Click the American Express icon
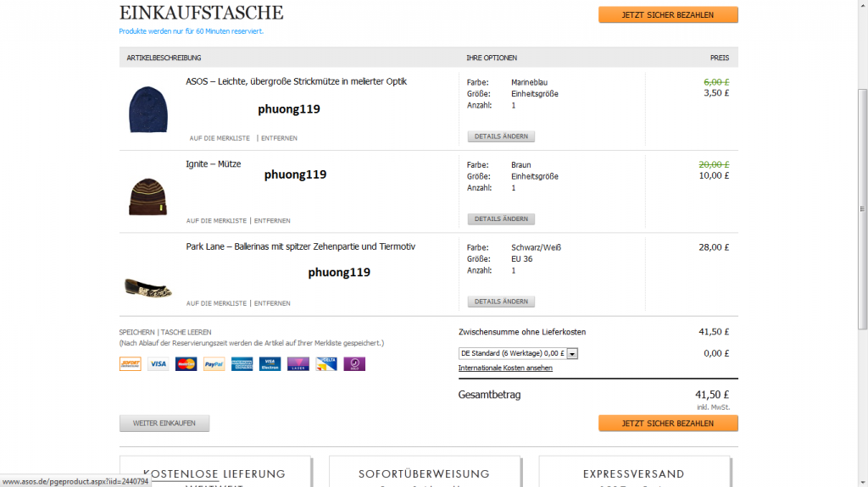868x487 pixels. click(x=242, y=364)
